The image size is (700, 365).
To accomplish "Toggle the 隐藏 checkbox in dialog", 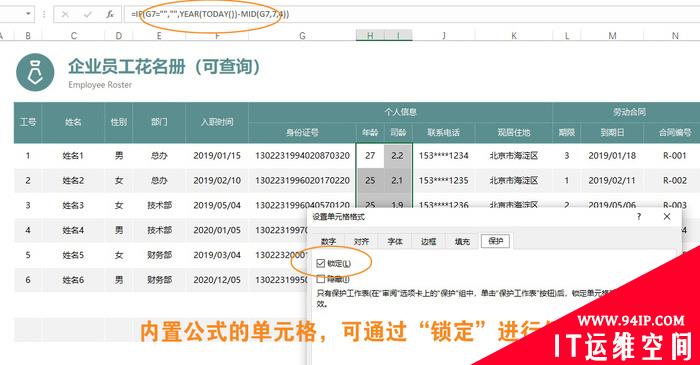I will click(321, 279).
